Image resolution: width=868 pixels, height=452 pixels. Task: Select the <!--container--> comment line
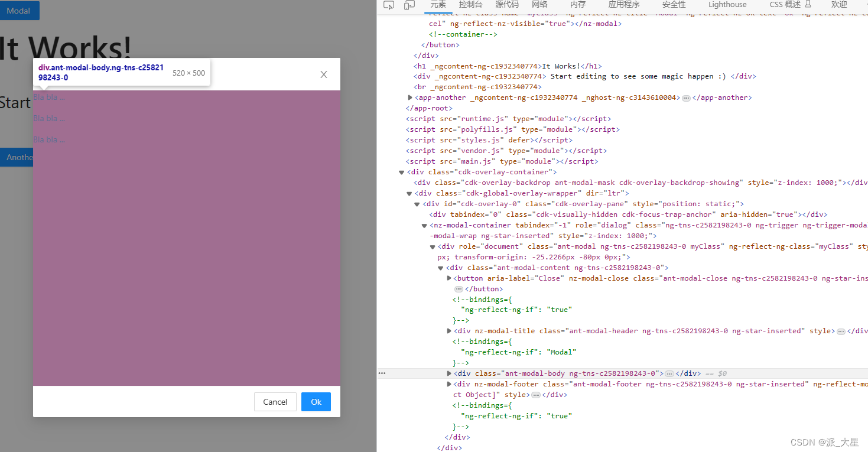click(x=463, y=34)
